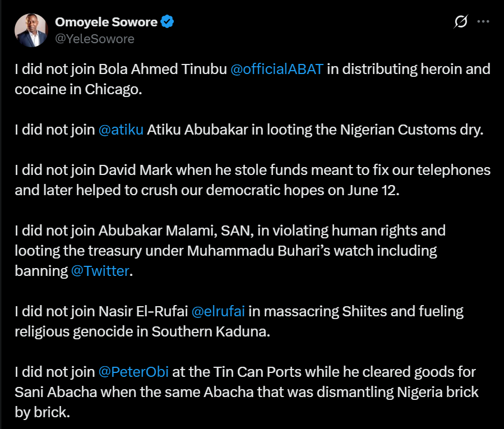Open the Omoyele Sowore display name link
The width and height of the screenshot is (504, 429).
106,22
